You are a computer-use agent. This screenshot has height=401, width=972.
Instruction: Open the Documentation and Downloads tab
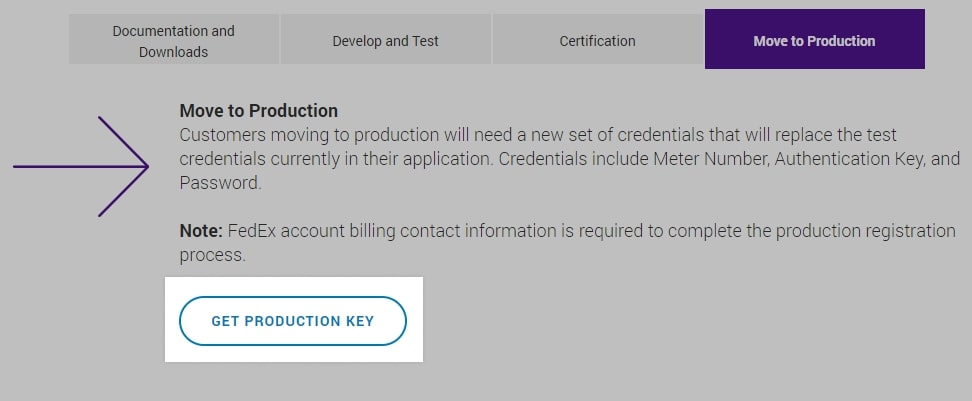pos(174,41)
